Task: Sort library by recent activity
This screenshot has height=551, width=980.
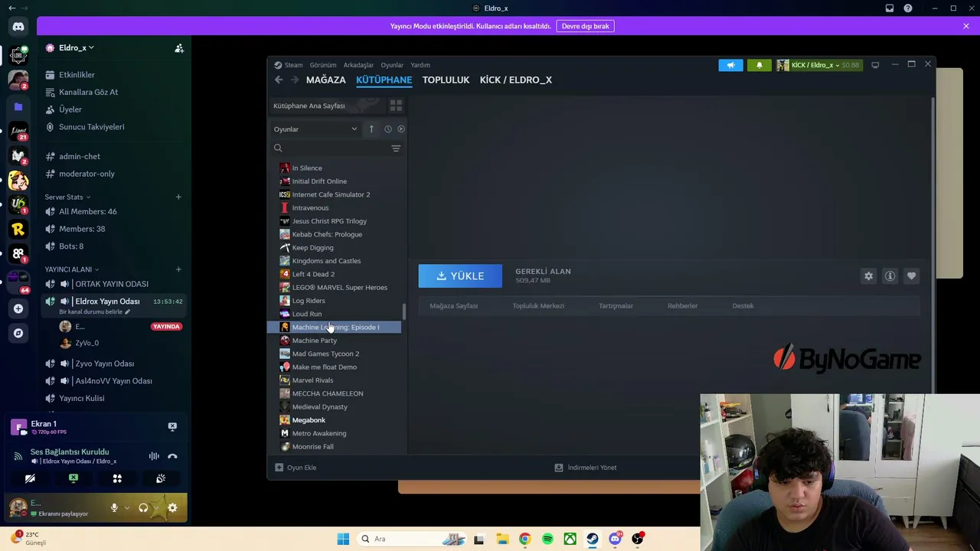Action: [x=387, y=129]
